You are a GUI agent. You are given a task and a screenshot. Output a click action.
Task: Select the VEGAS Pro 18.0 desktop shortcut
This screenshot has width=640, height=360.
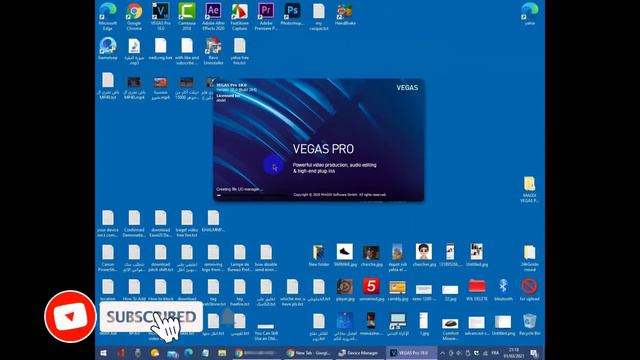coord(160,16)
